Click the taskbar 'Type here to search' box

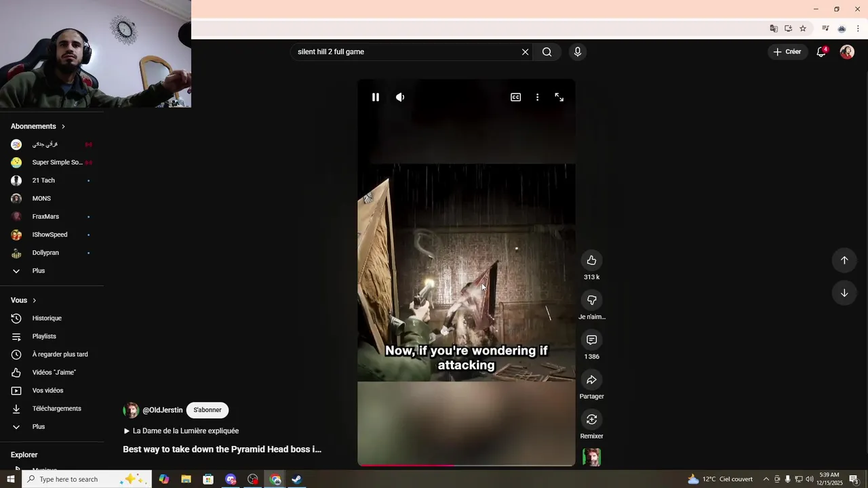87,479
